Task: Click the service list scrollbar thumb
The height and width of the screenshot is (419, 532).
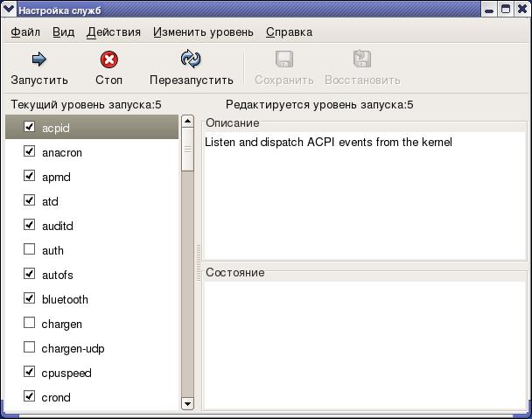Action: click(187, 149)
